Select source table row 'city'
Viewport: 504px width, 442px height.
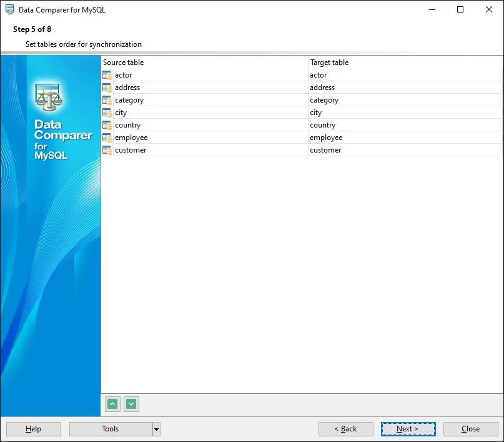210,113
